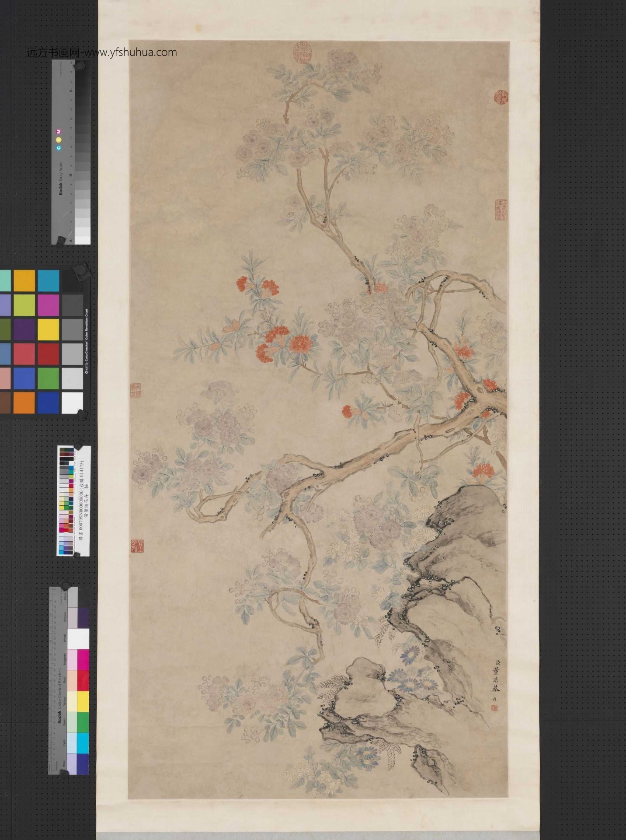Viewport: 626px width, 840px height.
Task: Click the solid red Kodak Color Control patch
Action: pyautogui.click(x=83, y=681)
